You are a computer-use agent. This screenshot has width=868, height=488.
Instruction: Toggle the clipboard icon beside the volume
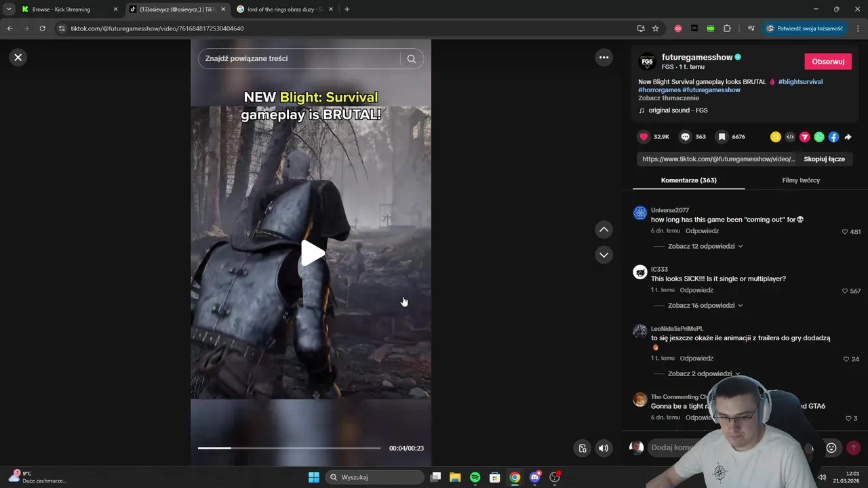click(582, 448)
